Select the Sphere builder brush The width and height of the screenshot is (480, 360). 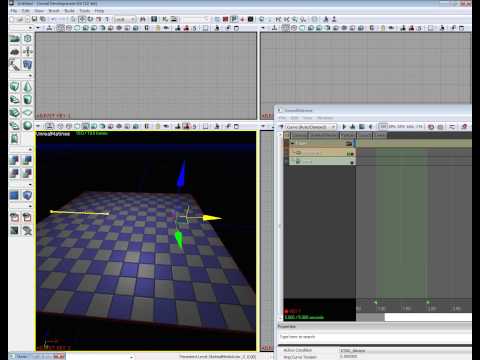pos(27,125)
